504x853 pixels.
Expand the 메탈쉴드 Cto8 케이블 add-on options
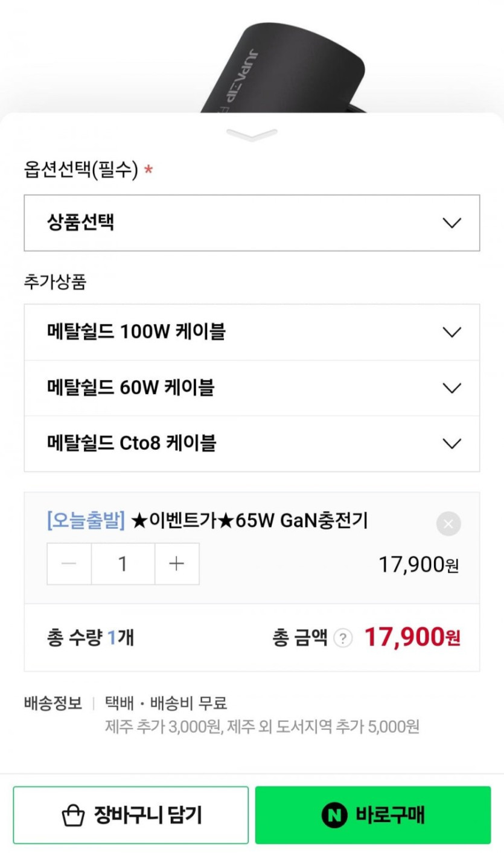pyautogui.click(x=252, y=444)
